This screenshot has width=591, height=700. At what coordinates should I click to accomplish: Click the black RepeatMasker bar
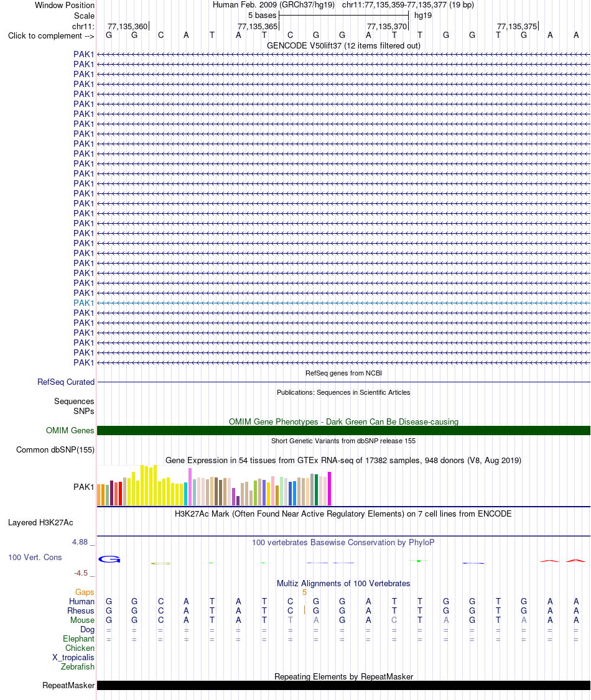(x=343, y=685)
